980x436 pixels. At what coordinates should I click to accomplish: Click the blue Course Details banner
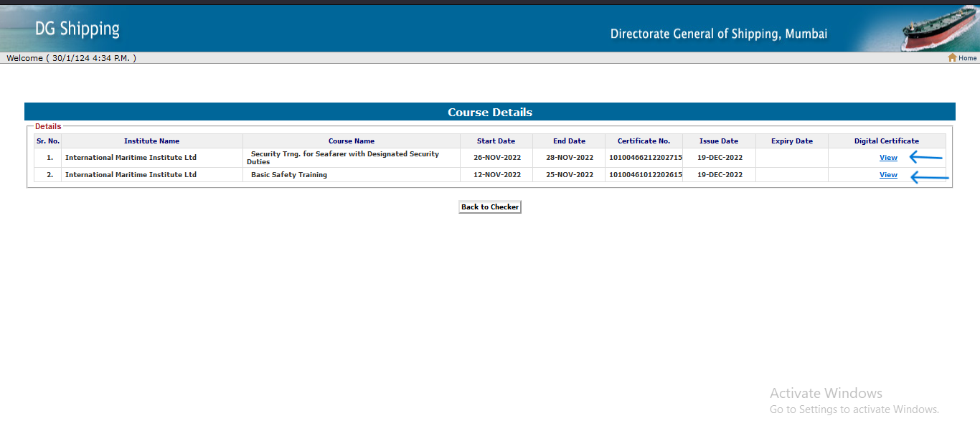pyautogui.click(x=490, y=112)
